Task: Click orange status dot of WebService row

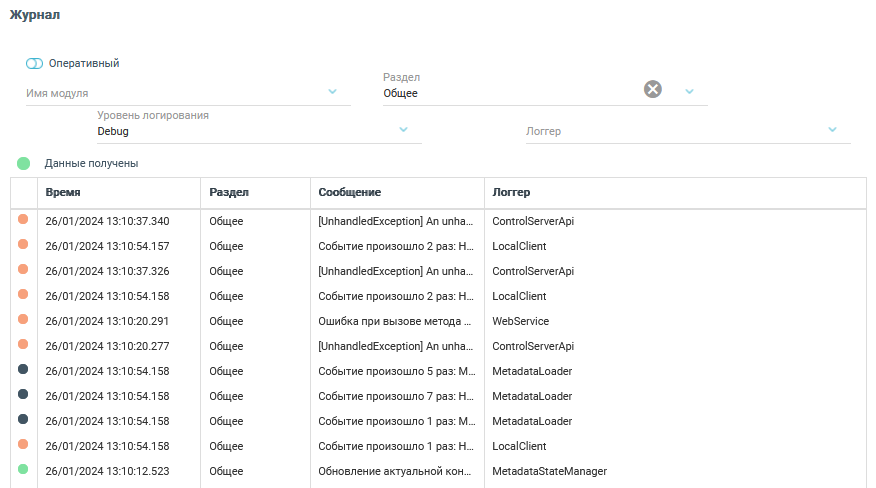Action: click(23, 320)
